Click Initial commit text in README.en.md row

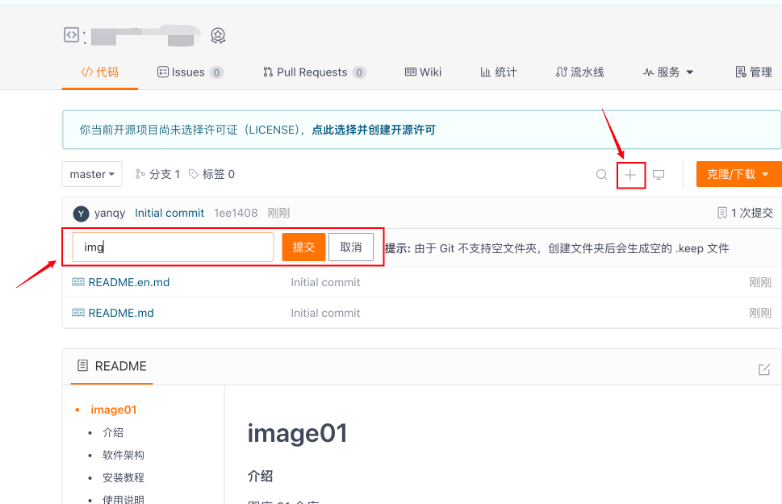(325, 283)
